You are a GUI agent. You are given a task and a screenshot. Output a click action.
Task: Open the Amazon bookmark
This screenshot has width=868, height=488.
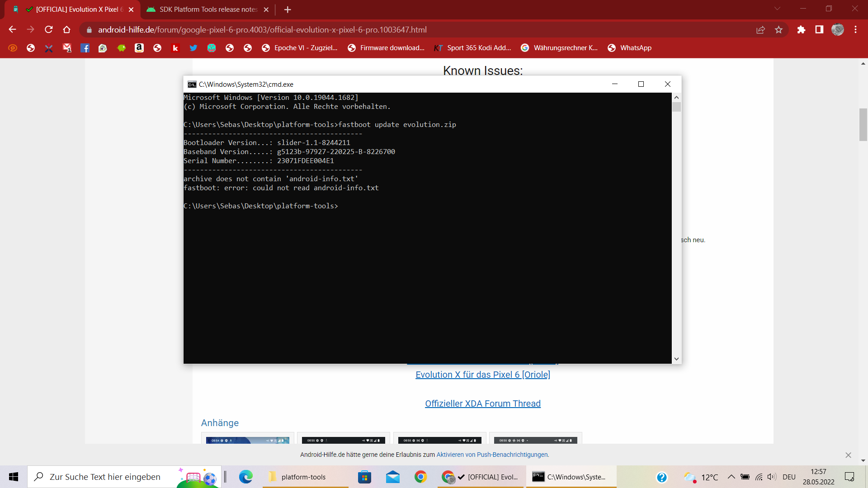click(x=139, y=48)
